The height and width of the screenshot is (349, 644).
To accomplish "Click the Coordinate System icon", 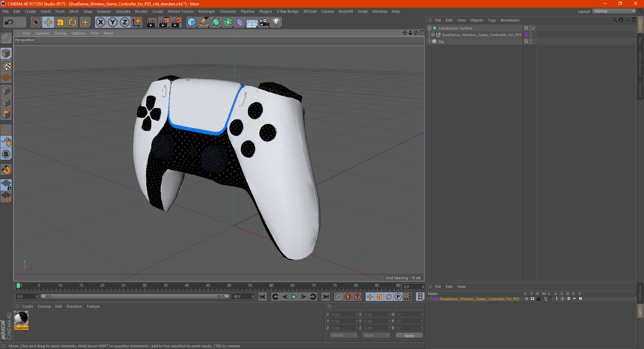I will pyautogui.click(x=137, y=22).
